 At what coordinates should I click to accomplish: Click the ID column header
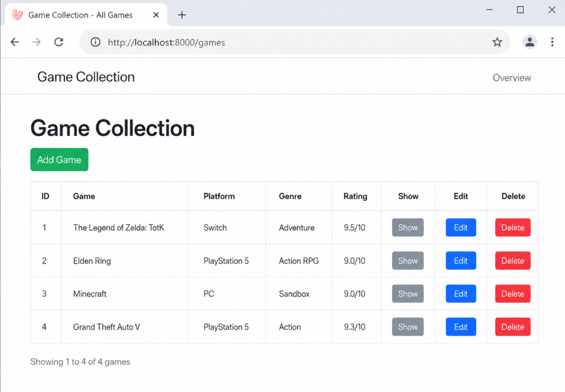click(46, 196)
